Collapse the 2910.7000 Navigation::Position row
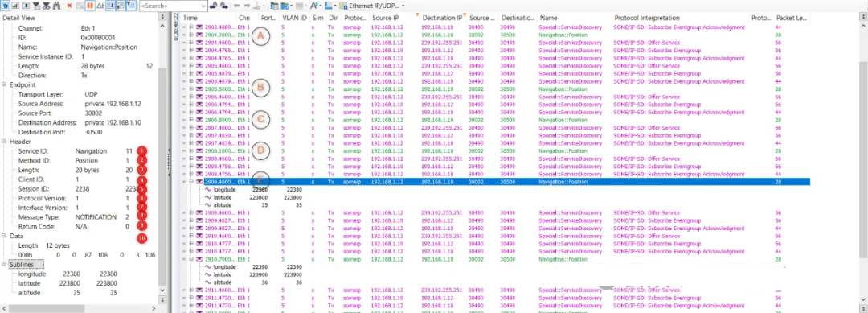The image size is (868, 313). tap(191, 259)
